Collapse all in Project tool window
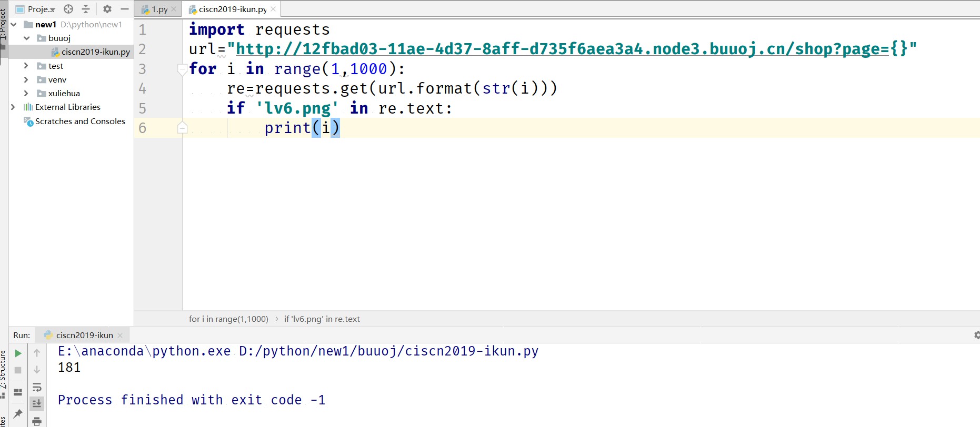980x427 pixels. point(86,9)
